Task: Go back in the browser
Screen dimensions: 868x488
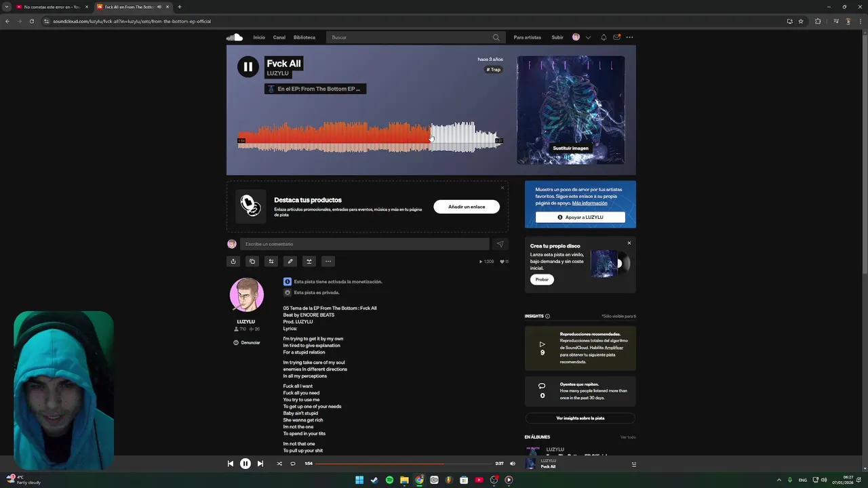Action: [x=7, y=21]
